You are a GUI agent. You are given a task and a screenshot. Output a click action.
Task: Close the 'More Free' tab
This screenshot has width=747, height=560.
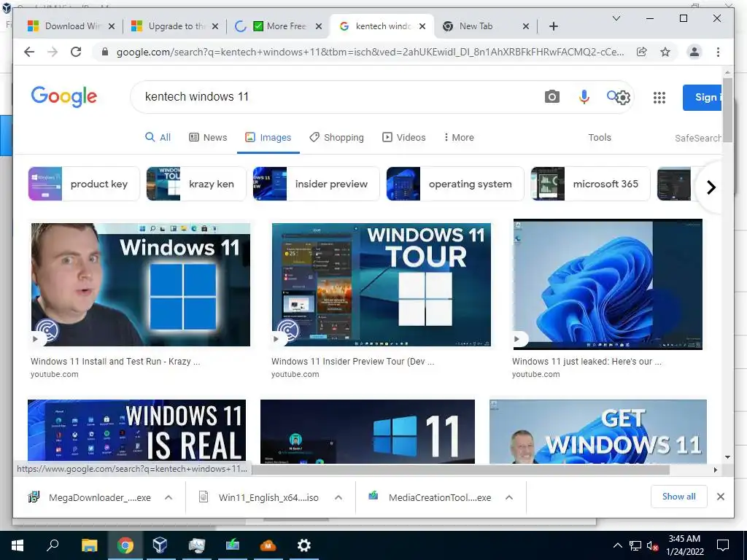(x=320, y=26)
